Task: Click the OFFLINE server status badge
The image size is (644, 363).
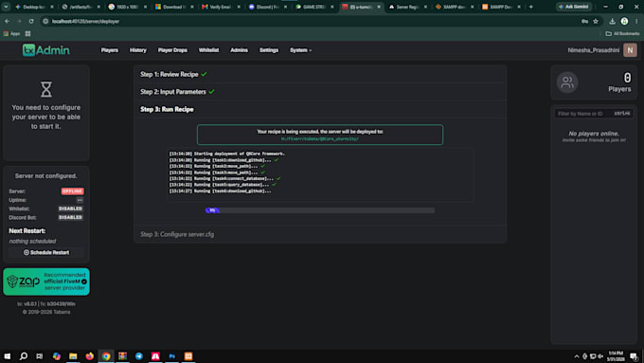Action: [72, 191]
